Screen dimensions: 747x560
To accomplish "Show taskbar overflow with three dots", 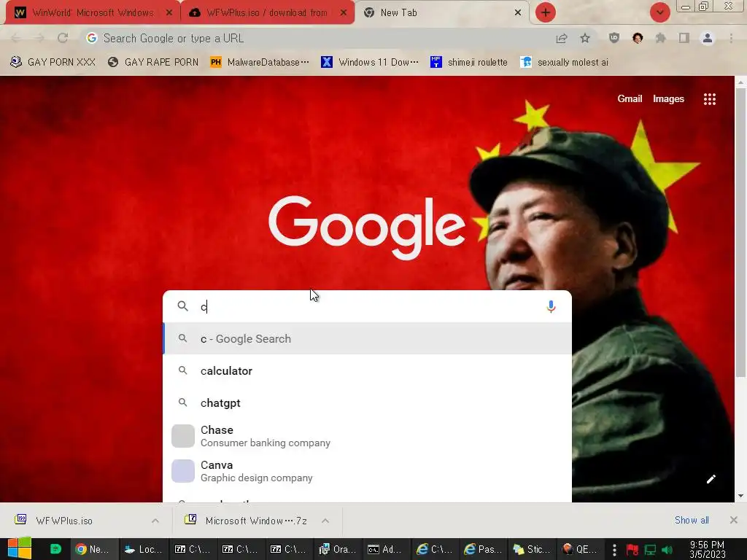I will [x=614, y=550].
